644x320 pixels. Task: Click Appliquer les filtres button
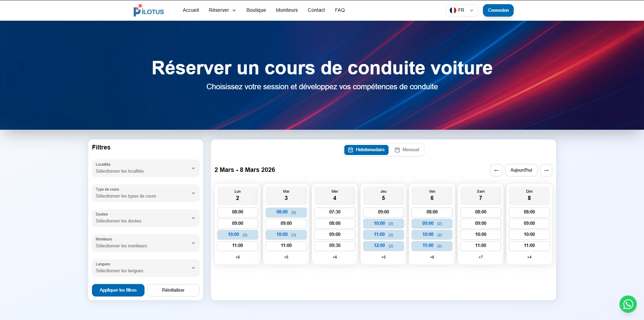tap(118, 290)
